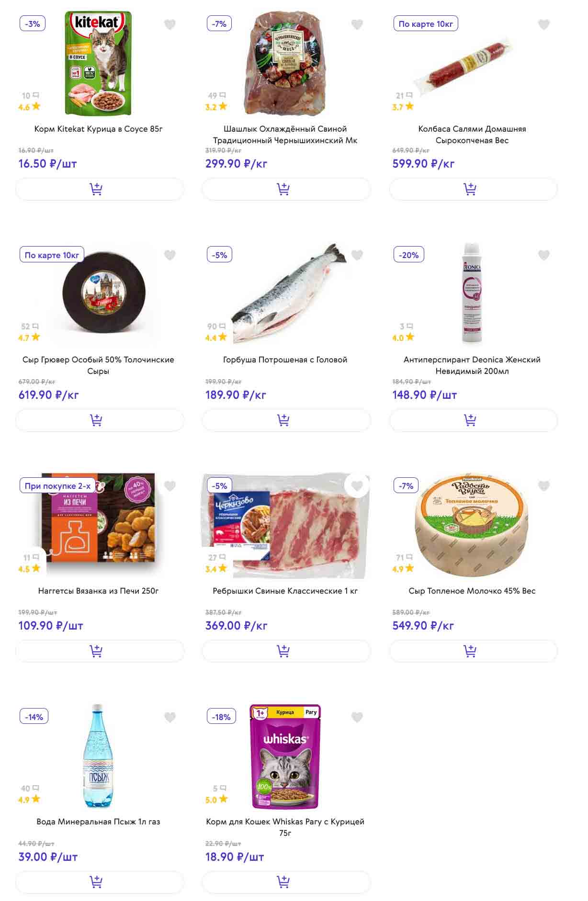Click the 'При покупке 2-х' promo badge
This screenshot has height=901, width=588.
(57, 486)
